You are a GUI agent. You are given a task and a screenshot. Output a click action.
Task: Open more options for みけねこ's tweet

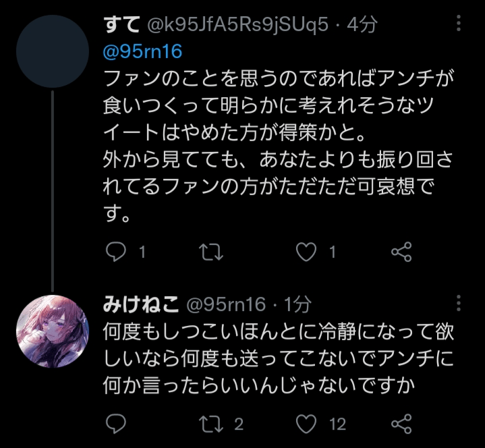tap(459, 303)
